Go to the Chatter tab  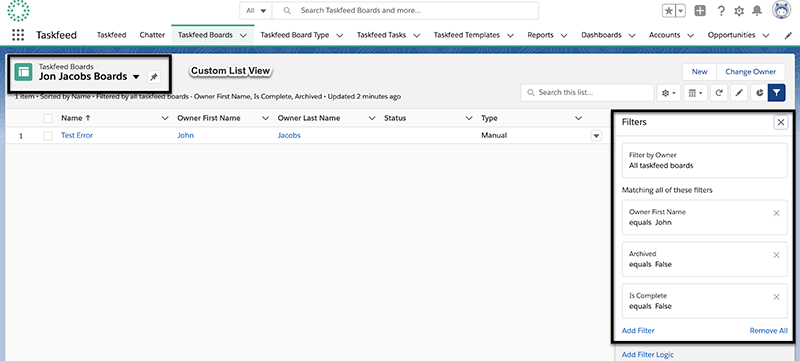pos(152,35)
